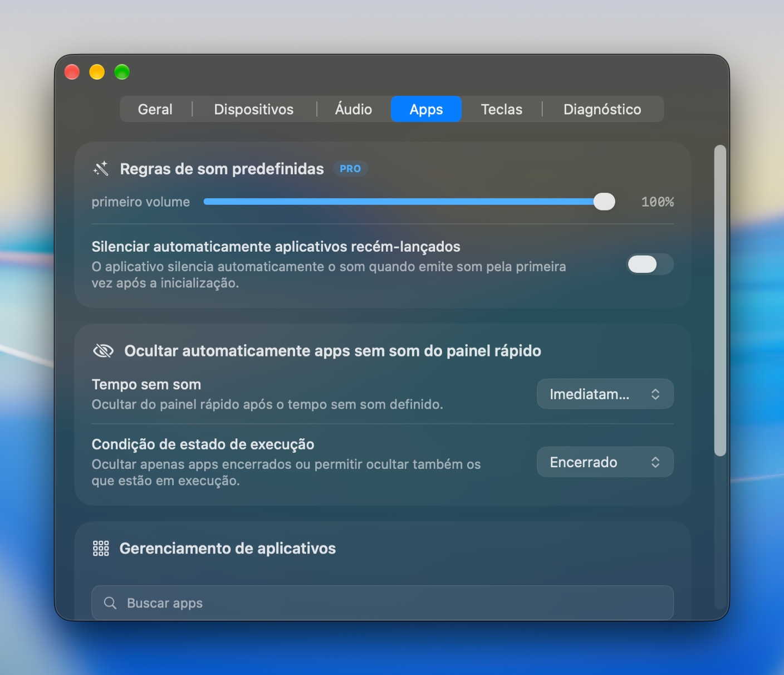Screen dimensions: 784x675
Task: Click the red close window button
Action: pyautogui.click(x=72, y=72)
